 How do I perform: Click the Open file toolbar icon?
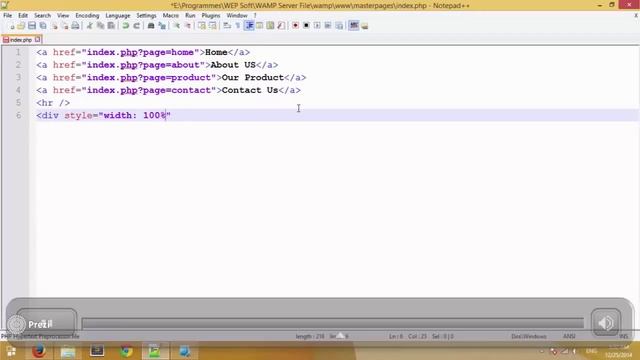pos(21,26)
